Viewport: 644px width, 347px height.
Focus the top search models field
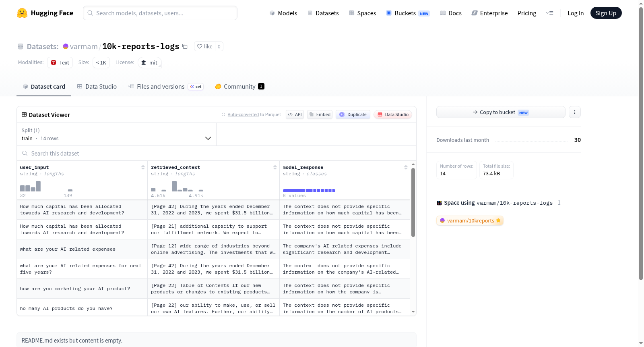coord(160,13)
